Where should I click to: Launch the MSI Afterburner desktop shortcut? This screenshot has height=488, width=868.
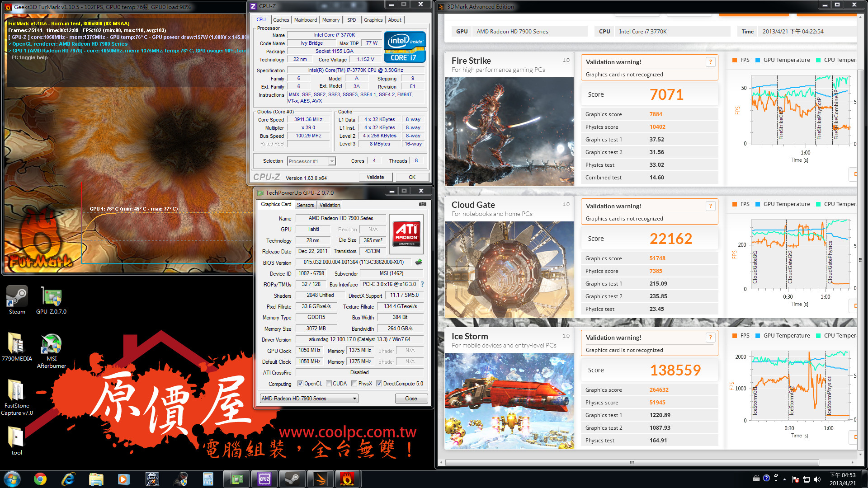(51, 351)
